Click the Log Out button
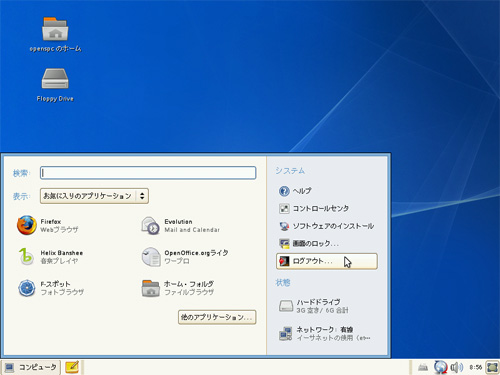Viewport: 500px width, 375px height. pyautogui.click(x=327, y=261)
